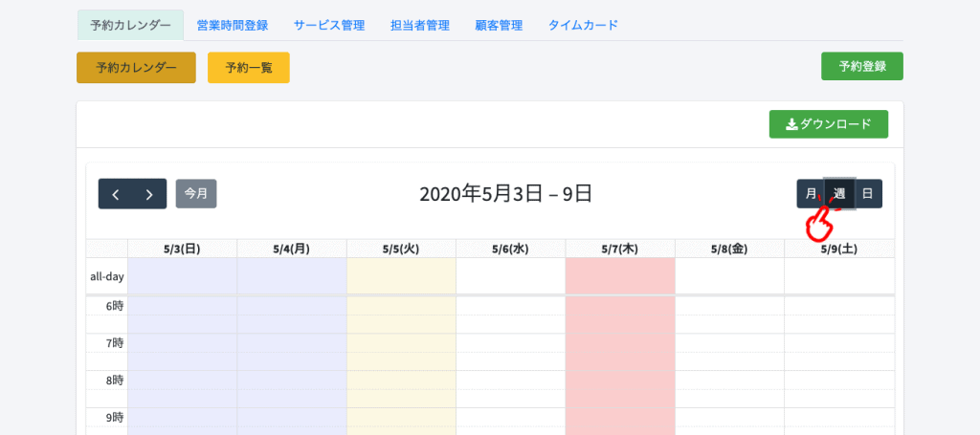Select the 予約カレンダー top tab
The image size is (980, 435).
[x=130, y=26]
